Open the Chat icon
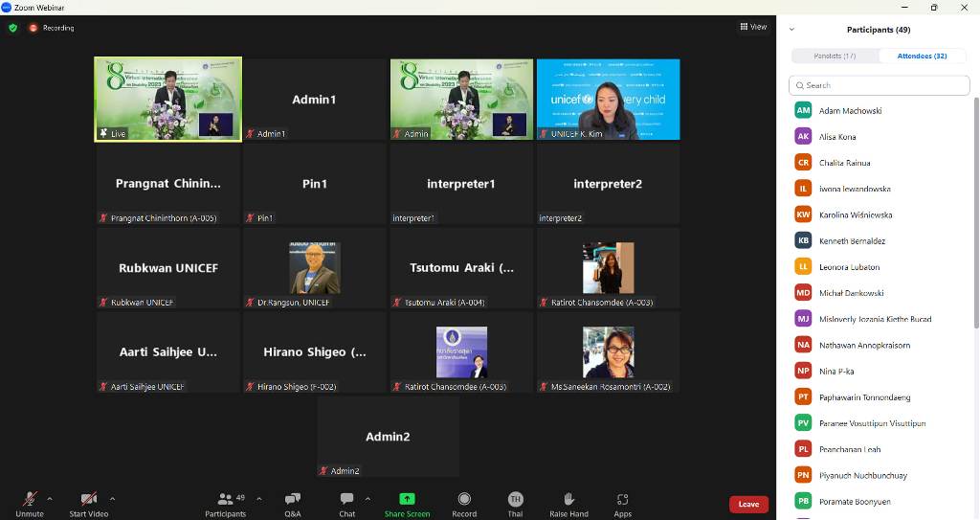 [346, 499]
